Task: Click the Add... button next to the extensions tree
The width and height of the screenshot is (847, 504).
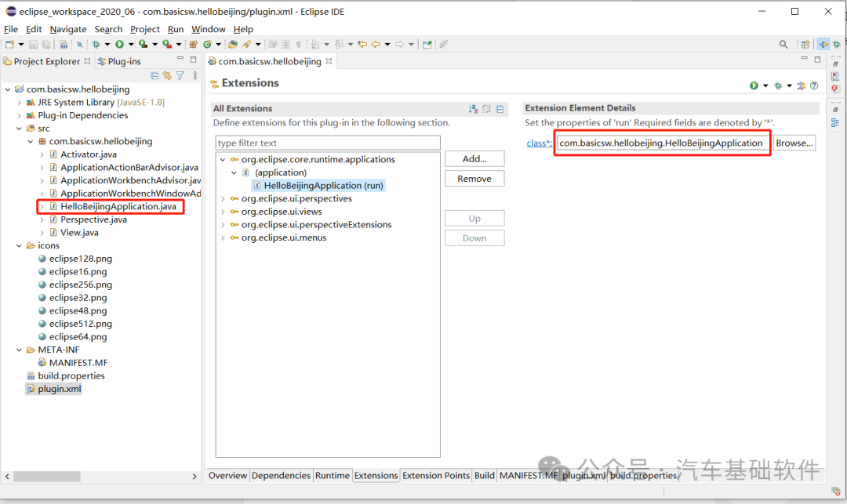Action: (x=474, y=158)
